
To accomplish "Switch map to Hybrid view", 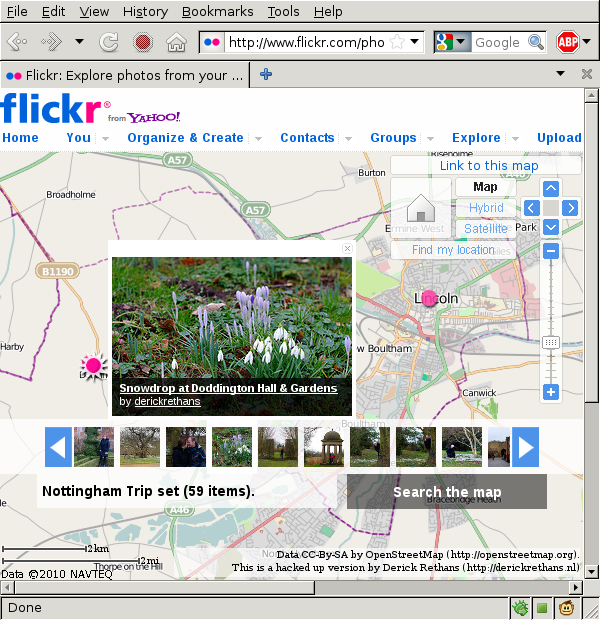I will (x=486, y=208).
